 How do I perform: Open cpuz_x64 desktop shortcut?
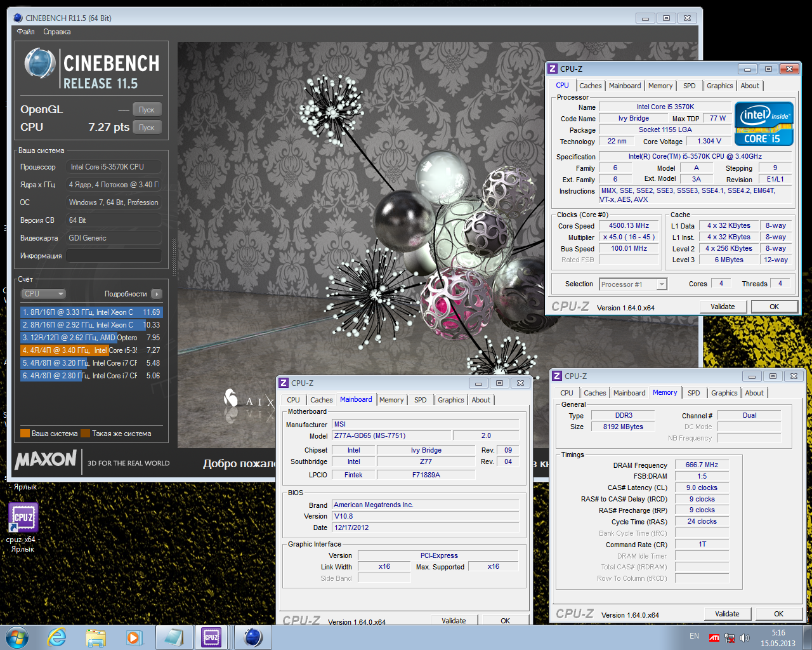tap(23, 527)
